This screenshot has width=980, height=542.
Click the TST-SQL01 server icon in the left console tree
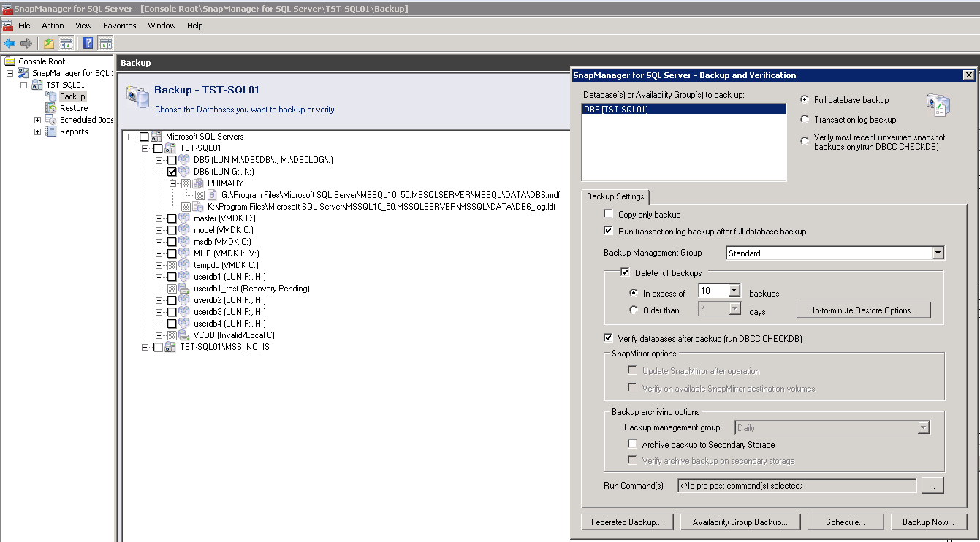(x=37, y=85)
